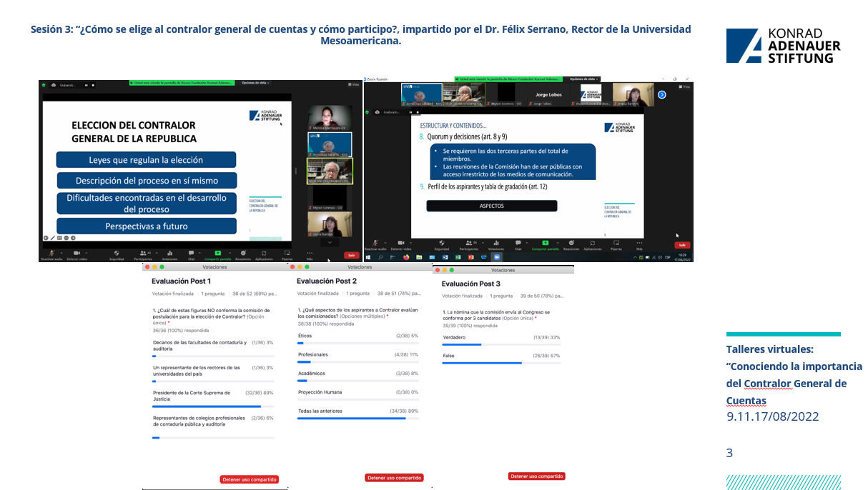868x490 pixels.
Task: Click Más three-dots icon in left Zoom window
Action: point(310,254)
